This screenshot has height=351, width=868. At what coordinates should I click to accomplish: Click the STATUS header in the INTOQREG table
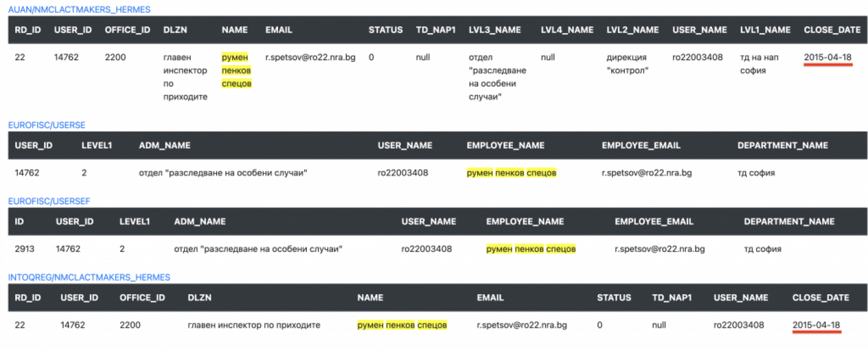(614, 298)
